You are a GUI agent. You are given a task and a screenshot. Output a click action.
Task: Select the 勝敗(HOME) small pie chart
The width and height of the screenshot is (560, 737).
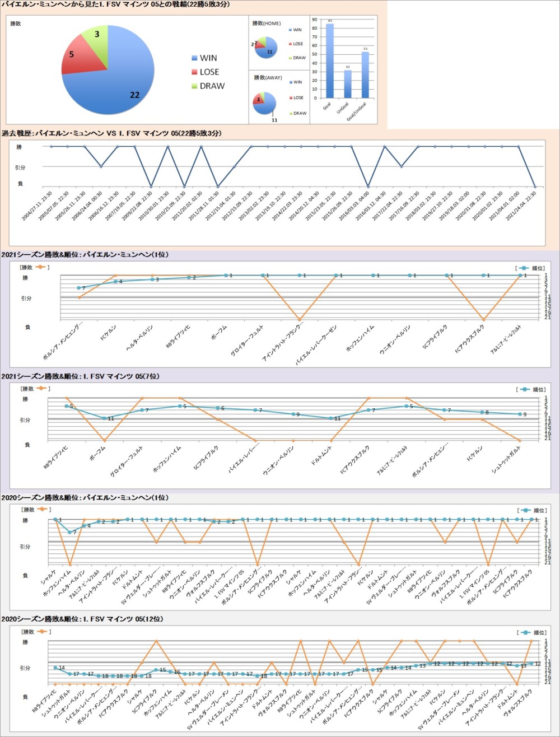tap(265, 48)
